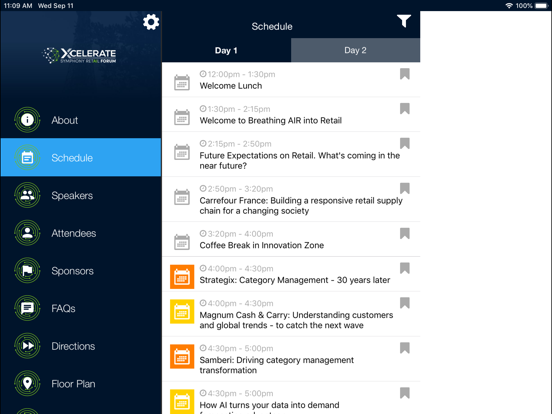
Task: Switch to the Day 1 tab
Action: [x=226, y=50]
